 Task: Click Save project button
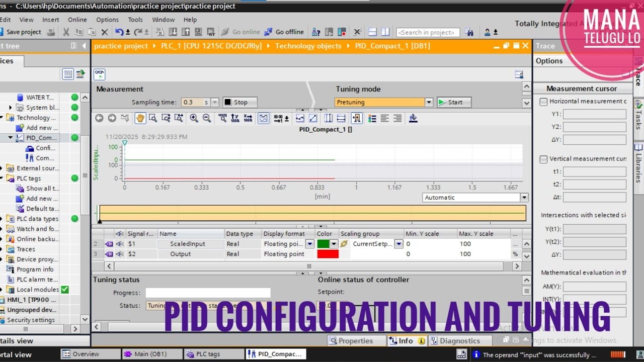pyautogui.click(x=20, y=32)
